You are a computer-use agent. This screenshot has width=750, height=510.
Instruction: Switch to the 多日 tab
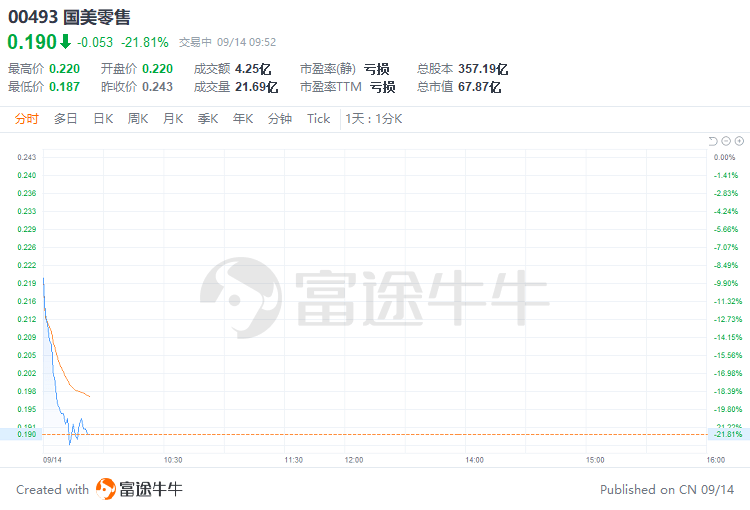tap(66, 119)
